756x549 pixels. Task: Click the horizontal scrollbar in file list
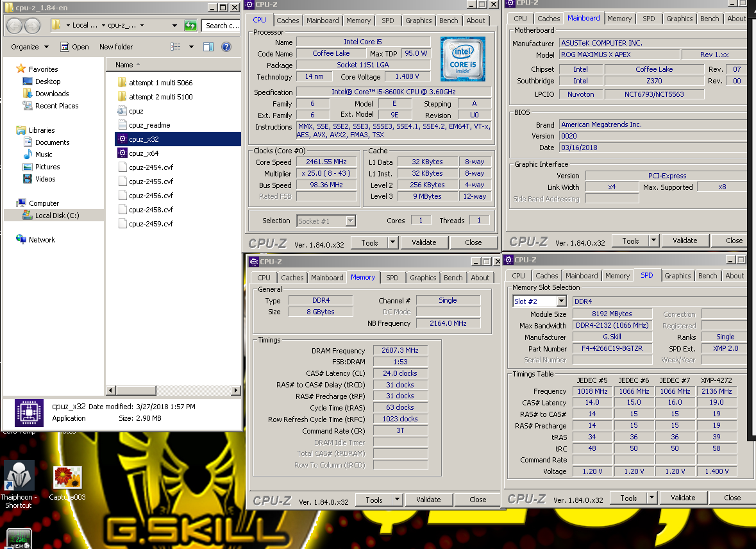click(137, 391)
